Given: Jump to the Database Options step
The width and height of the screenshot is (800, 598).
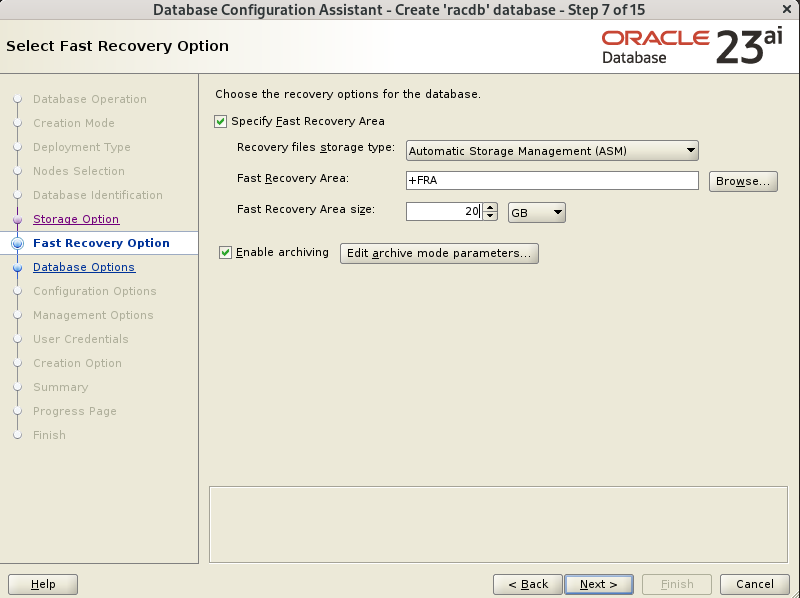Looking at the screenshot, I should pos(84,267).
